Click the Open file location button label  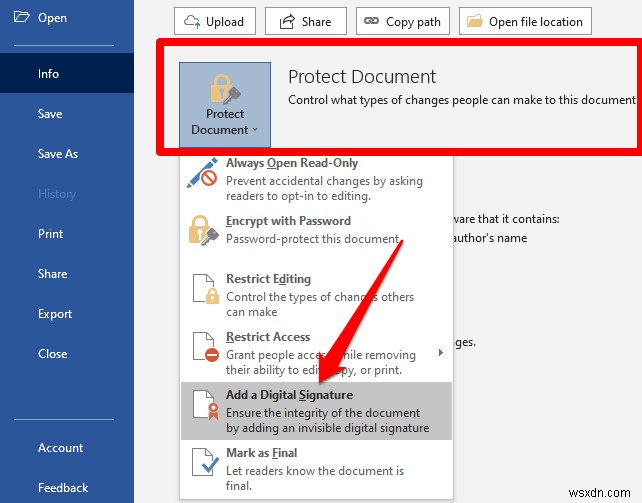pyautogui.click(x=536, y=21)
